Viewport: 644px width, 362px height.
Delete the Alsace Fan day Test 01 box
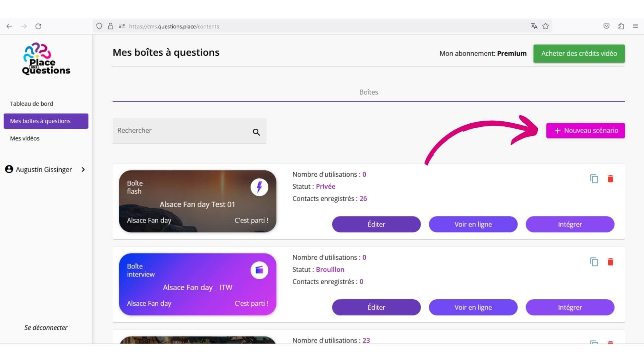tap(610, 179)
